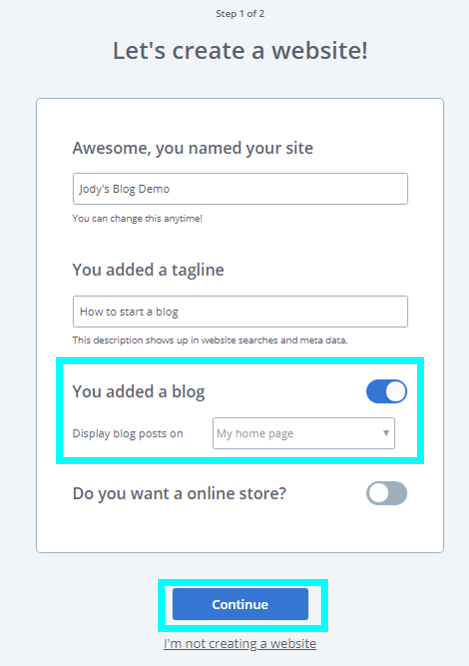The height and width of the screenshot is (666, 469).
Task: Click the empty space after "Jody's Blog Demo" text
Action: click(x=289, y=189)
